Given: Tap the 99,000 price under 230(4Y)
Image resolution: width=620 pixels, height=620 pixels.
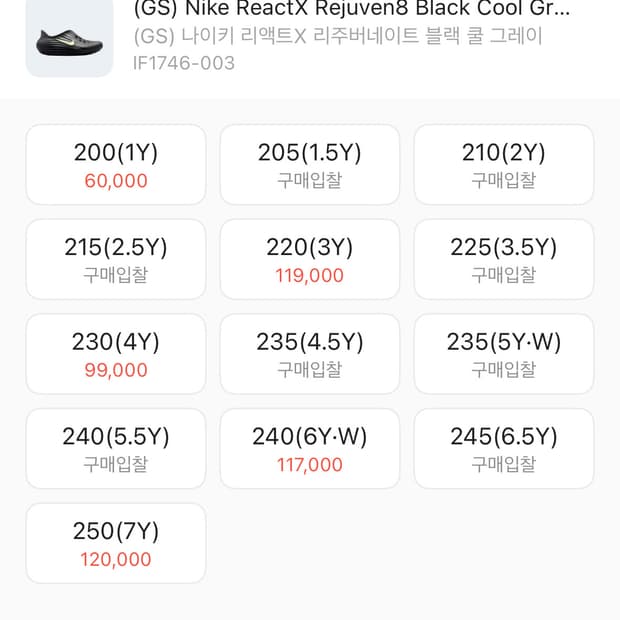Looking at the screenshot, I should [116, 370].
